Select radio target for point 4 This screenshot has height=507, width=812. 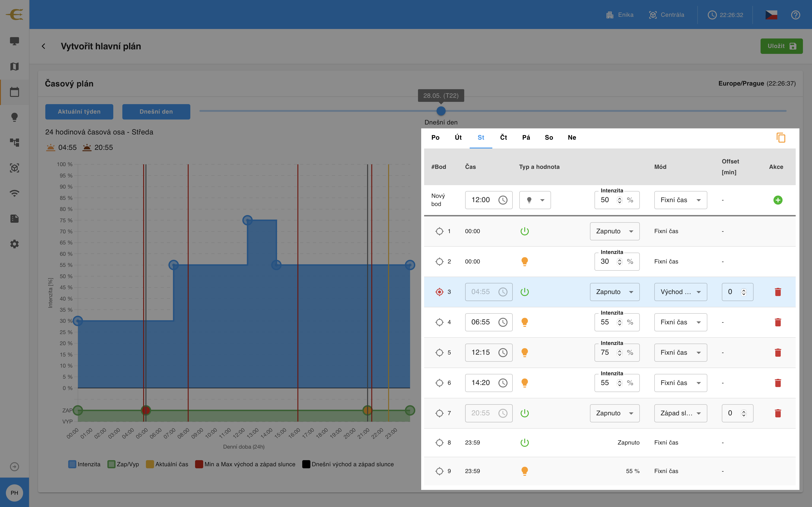coord(439,322)
